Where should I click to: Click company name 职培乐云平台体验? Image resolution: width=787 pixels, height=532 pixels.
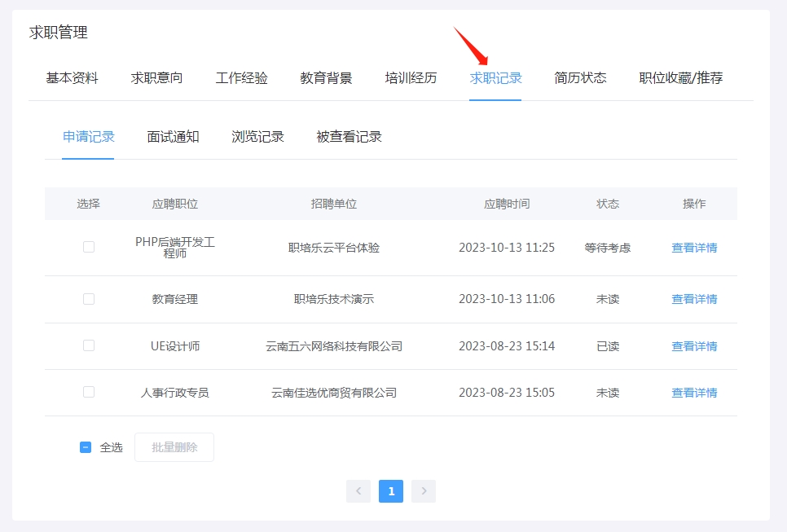coord(334,248)
